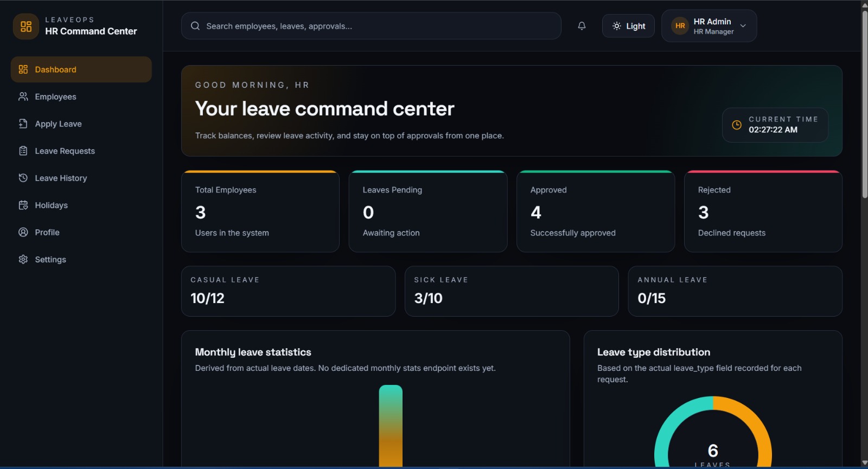Click the Total Employees card
868x469 pixels.
tap(260, 211)
